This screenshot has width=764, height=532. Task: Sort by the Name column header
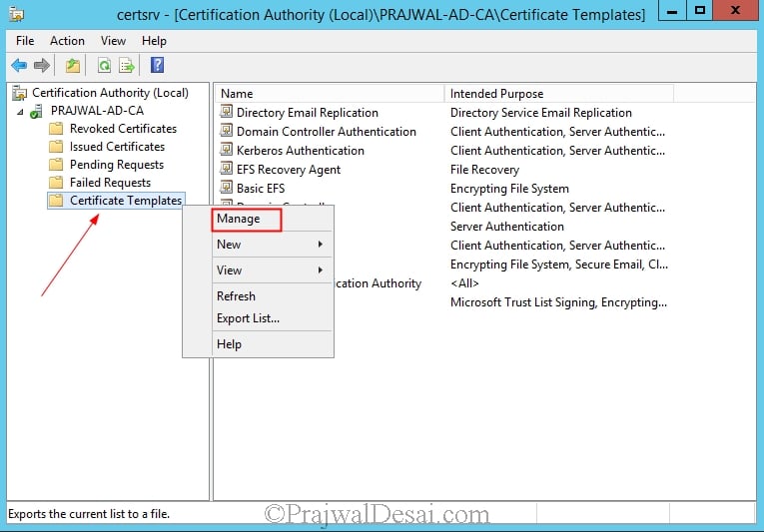click(x=329, y=94)
